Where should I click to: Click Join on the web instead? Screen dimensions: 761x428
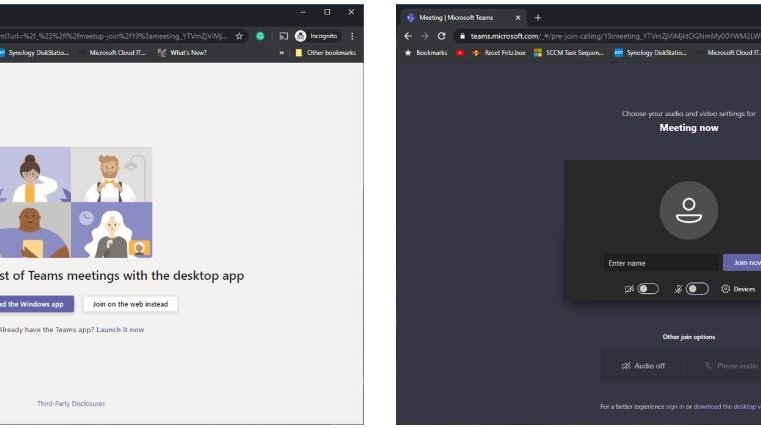coord(130,304)
